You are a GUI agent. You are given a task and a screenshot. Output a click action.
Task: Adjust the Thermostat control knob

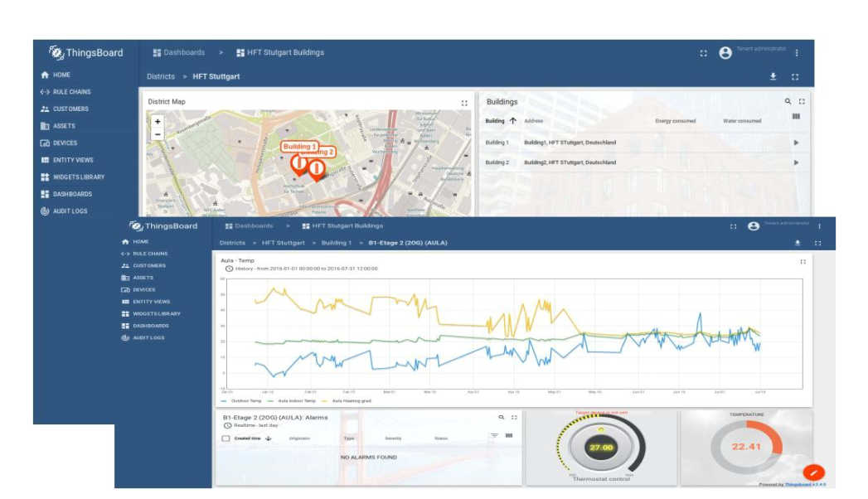(601, 446)
